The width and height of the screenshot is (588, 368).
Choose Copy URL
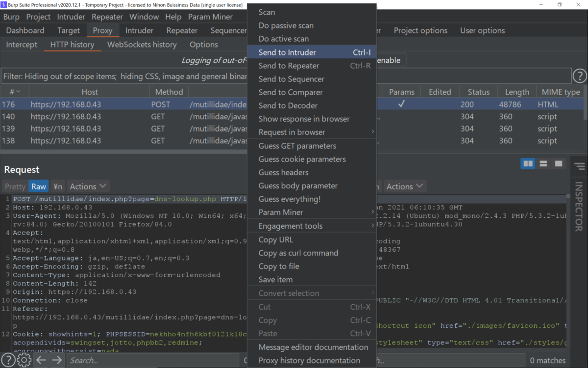point(312,239)
